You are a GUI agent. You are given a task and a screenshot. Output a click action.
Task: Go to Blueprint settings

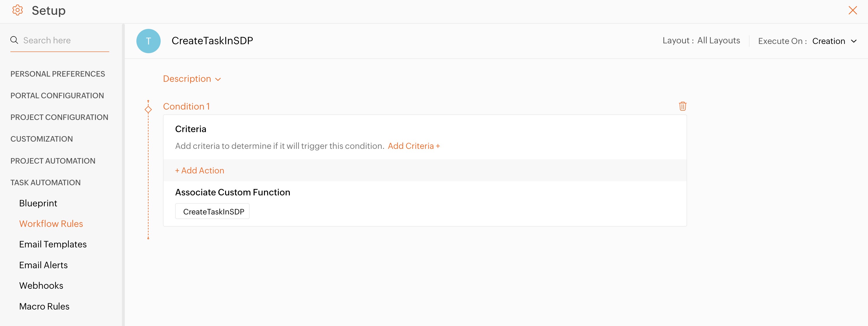(x=38, y=203)
